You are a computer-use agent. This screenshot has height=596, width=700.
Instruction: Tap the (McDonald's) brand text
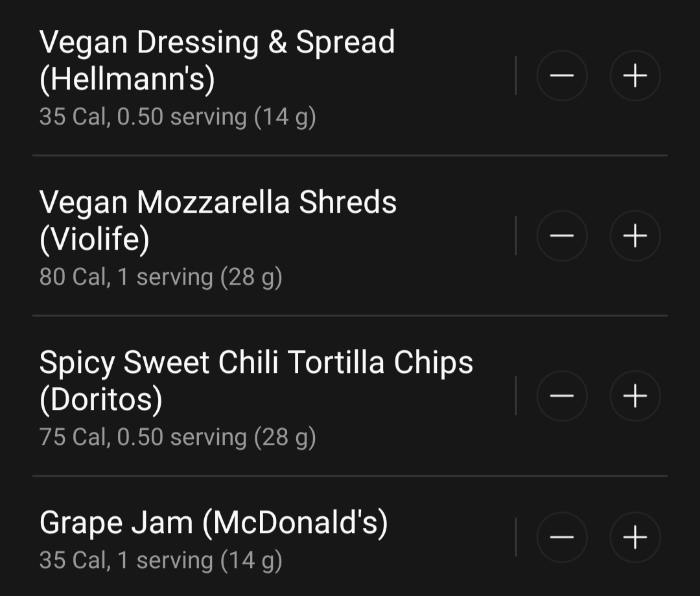[x=295, y=523]
